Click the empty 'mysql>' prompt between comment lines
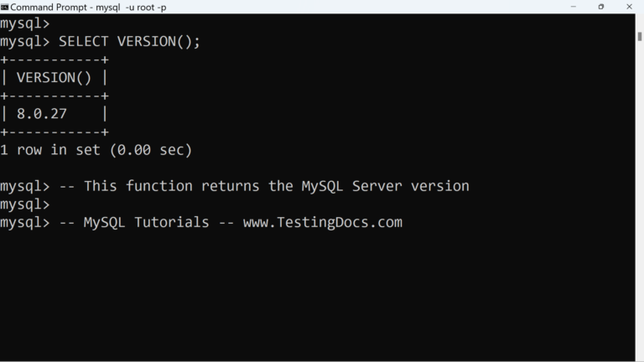The height and width of the screenshot is (362, 644). 25,204
